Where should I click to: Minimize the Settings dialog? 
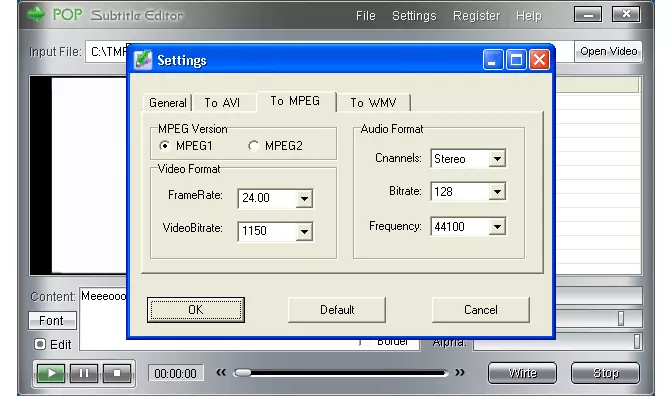(x=492, y=60)
